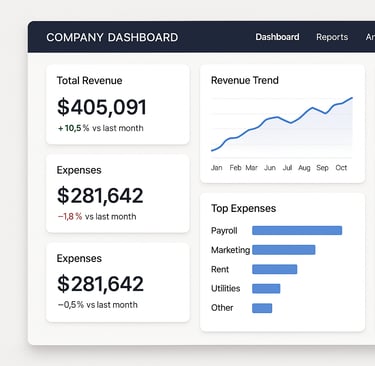Click the Jan label on chart axis
The width and height of the screenshot is (375, 366).
(217, 168)
